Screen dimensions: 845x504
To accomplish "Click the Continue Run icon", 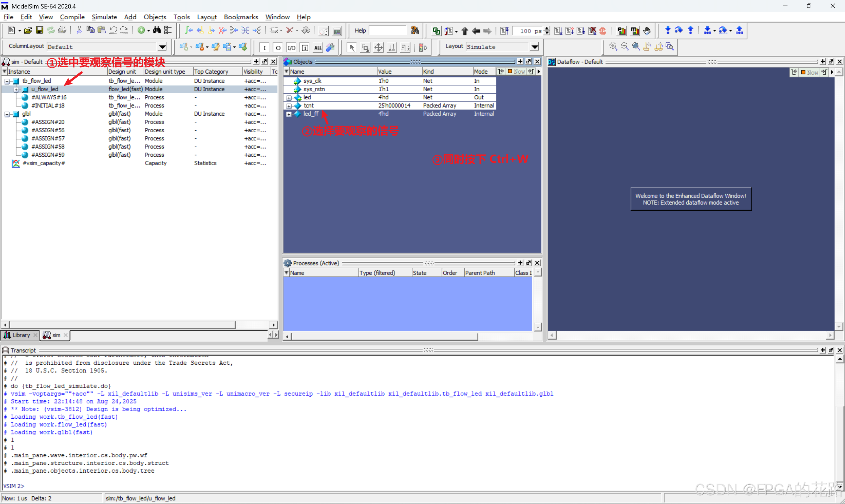I will tap(570, 31).
